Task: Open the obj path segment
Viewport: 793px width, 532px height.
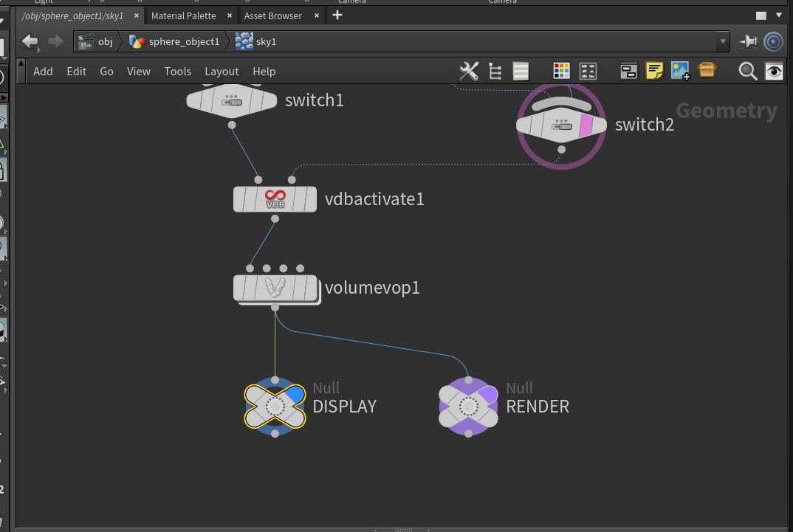Action: pyautogui.click(x=97, y=41)
